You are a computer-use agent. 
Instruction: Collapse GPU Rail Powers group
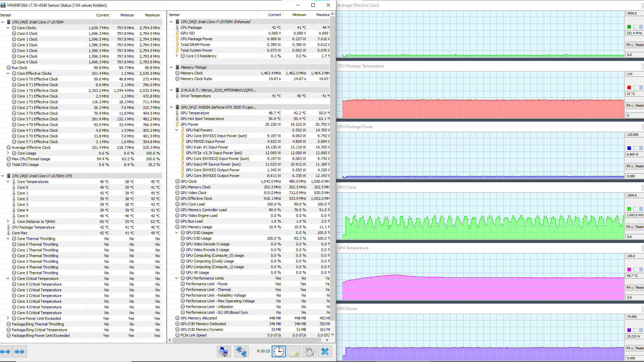pyautogui.click(x=177, y=130)
